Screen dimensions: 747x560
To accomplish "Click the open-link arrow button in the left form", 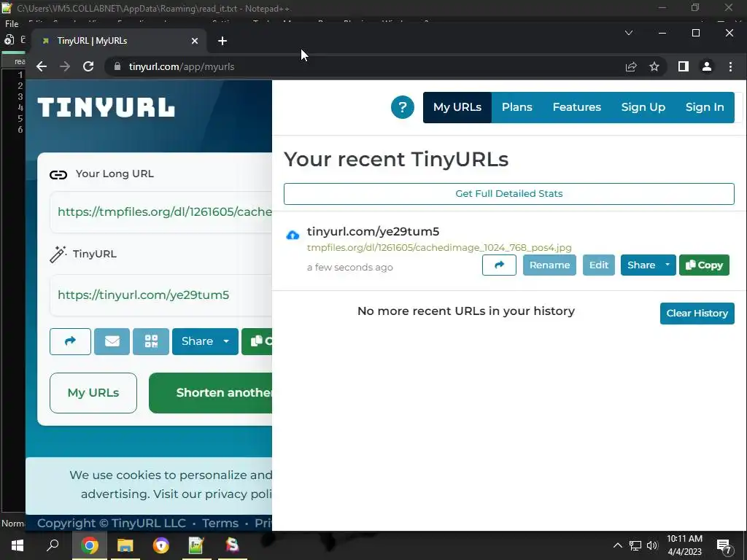I will coord(70,341).
